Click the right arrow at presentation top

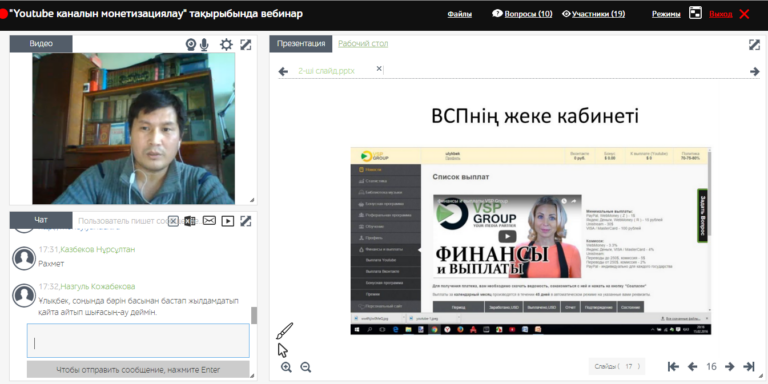(754, 72)
